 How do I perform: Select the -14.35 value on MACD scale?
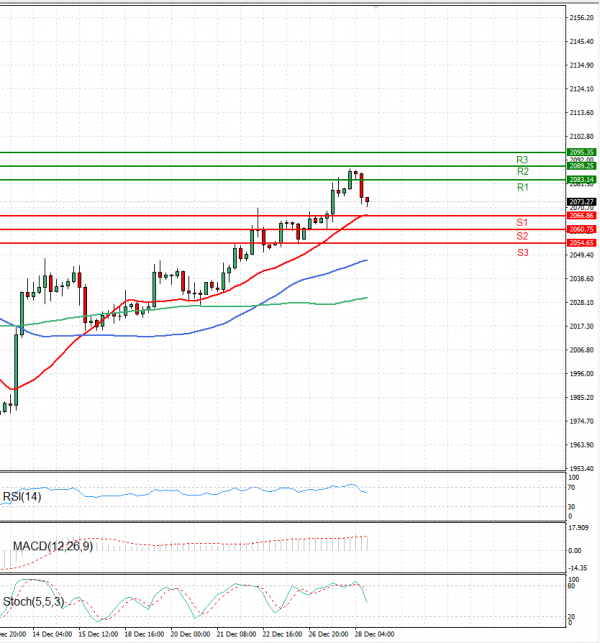(x=578, y=568)
